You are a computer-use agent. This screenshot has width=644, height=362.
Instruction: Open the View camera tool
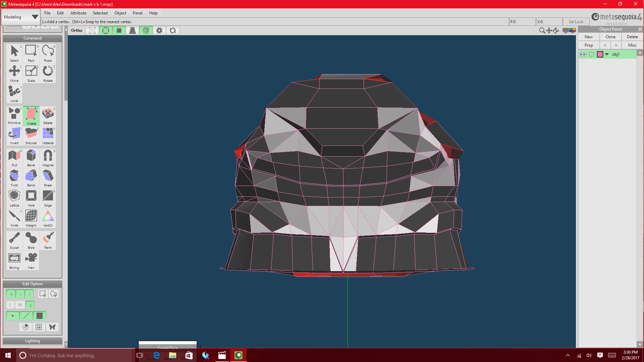coord(31,260)
